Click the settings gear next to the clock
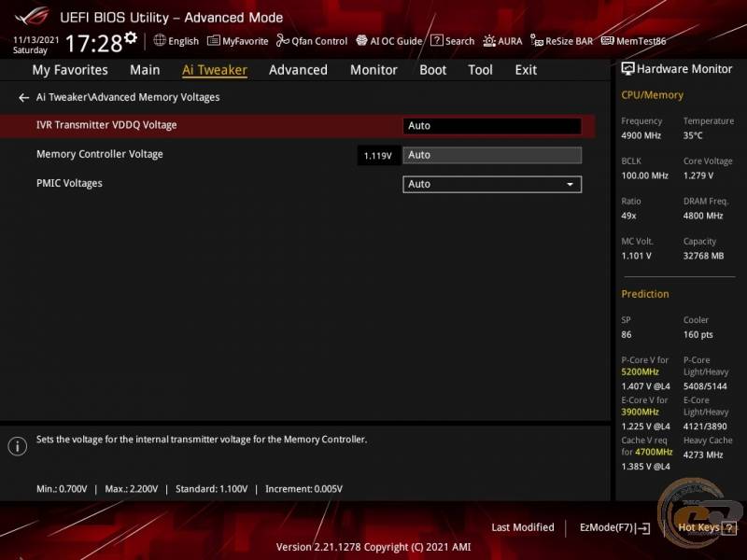Viewport: 747px width, 560px height. 131,37
